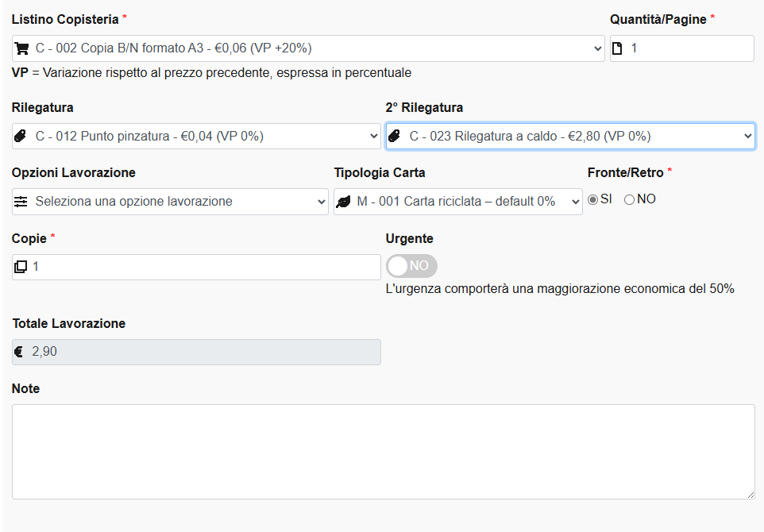Expand the Rilegatura Punto pinzatura dropdown
The height and width of the screenshot is (532, 764).
click(206, 137)
